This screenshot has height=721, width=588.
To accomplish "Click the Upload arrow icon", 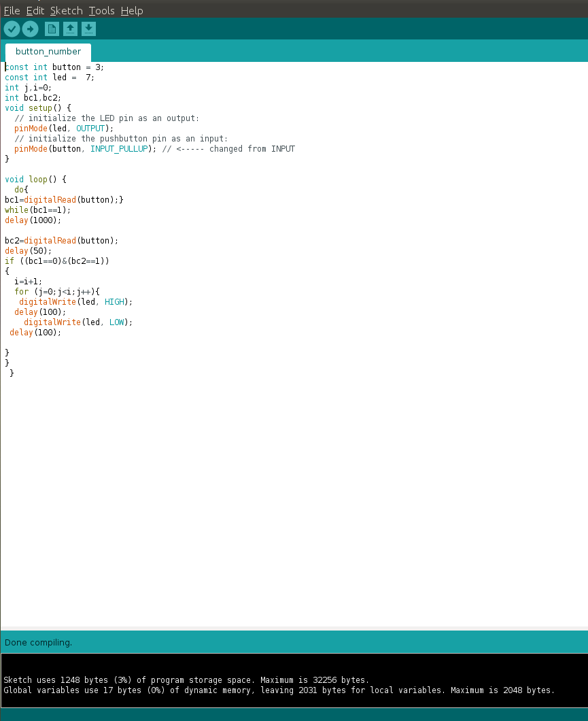I will coord(31,29).
